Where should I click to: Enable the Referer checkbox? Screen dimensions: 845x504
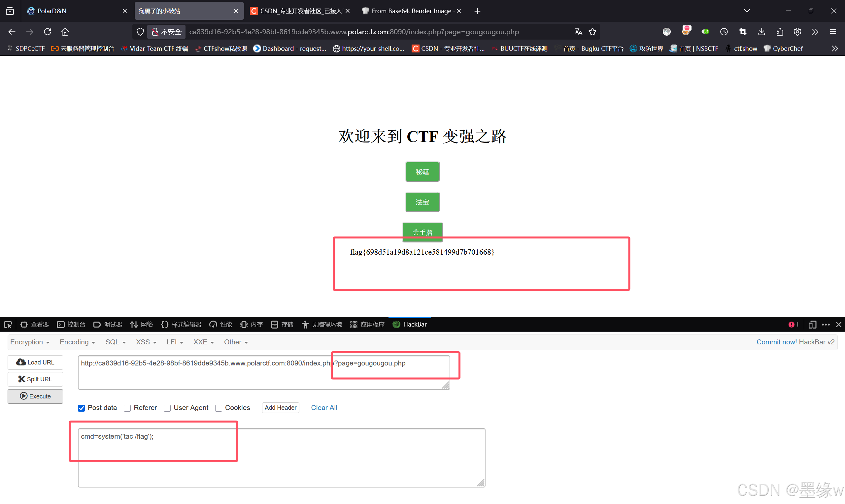click(x=127, y=408)
